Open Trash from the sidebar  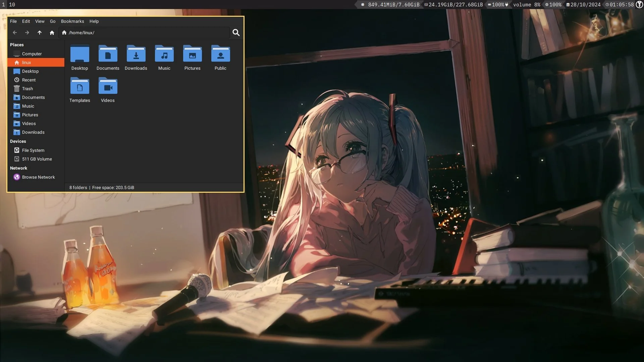tap(36, 88)
